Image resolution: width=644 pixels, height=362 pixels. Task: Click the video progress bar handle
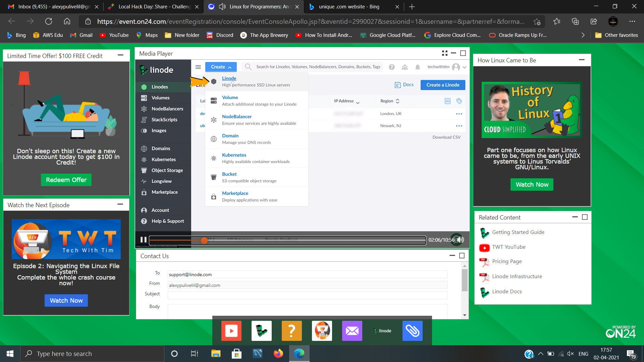pyautogui.click(x=204, y=240)
